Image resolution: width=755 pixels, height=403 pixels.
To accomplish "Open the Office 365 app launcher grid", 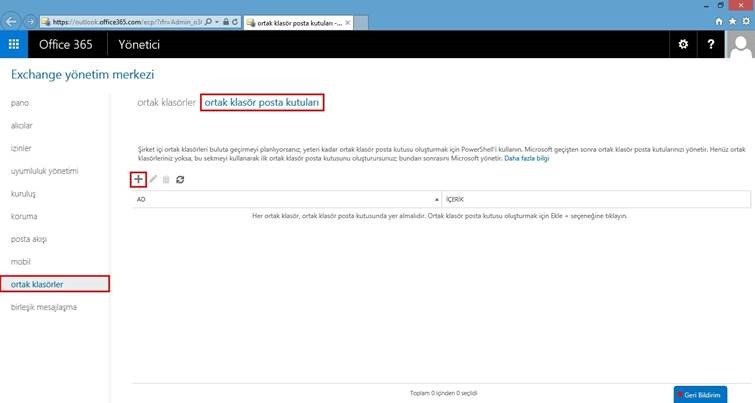I will click(x=14, y=44).
